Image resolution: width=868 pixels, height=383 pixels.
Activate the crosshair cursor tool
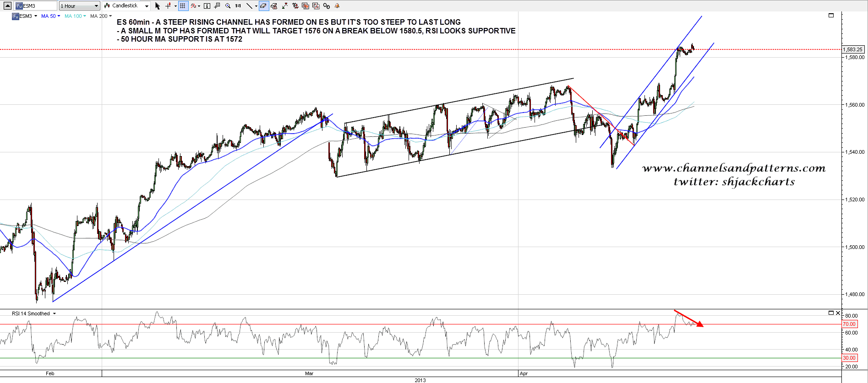168,6
